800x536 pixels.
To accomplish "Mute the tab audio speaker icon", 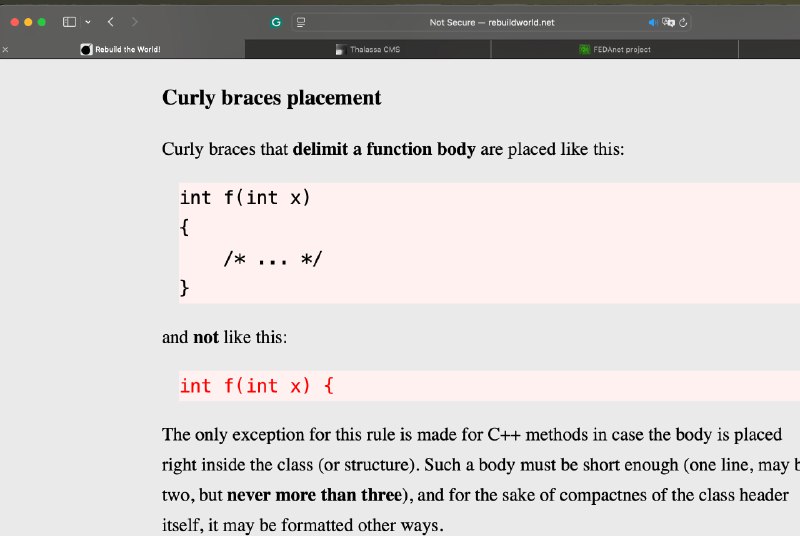I will click(653, 22).
